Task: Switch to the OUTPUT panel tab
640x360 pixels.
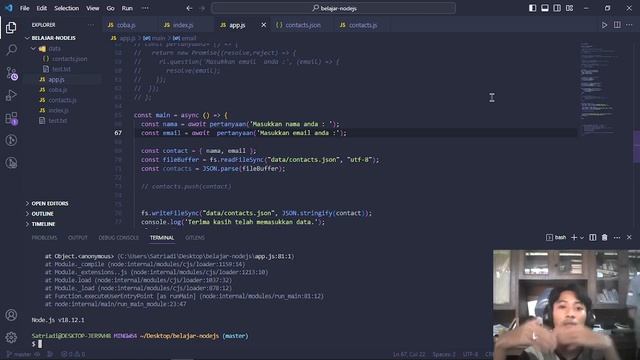Action: [x=78, y=238]
